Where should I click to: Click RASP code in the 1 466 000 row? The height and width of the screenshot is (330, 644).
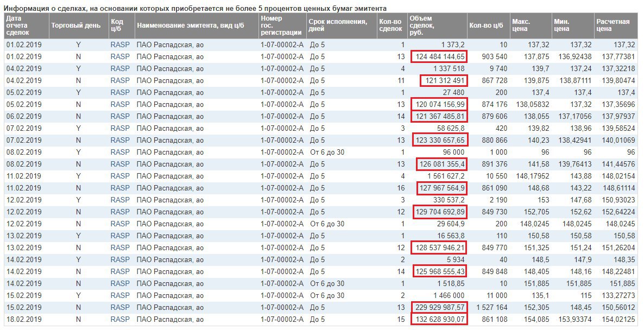coord(120,295)
